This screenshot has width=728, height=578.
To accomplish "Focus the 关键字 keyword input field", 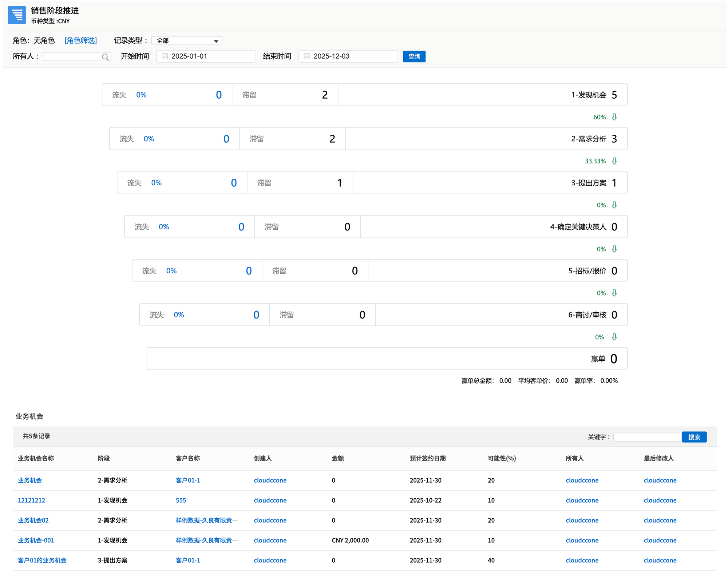I will (647, 437).
